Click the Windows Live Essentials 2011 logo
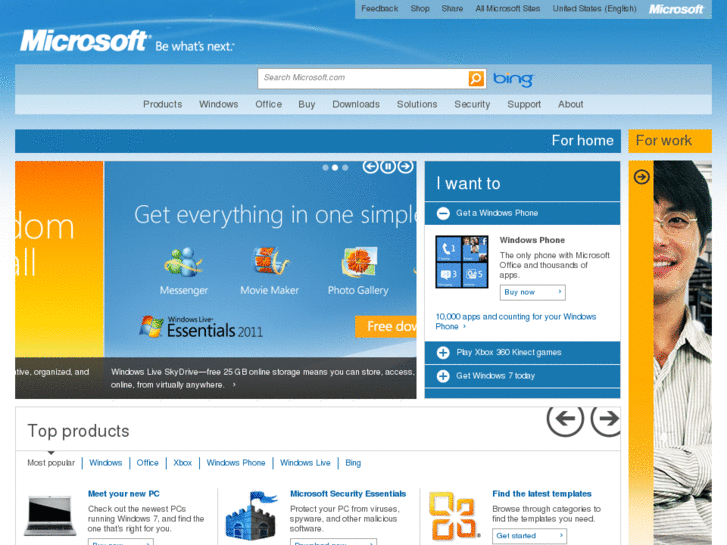This screenshot has width=727, height=545. (x=201, y=327)
